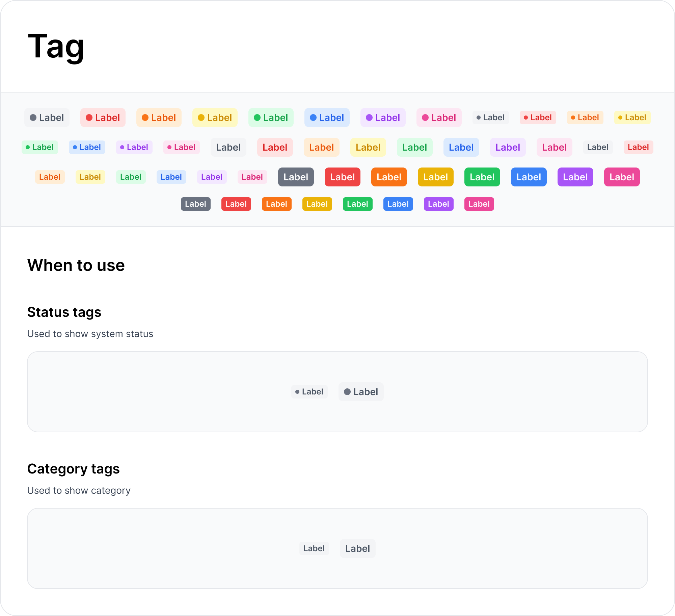The image size is (675, 616).
Task: Click the small light orange tag without dot
Action: pos(50,177)
